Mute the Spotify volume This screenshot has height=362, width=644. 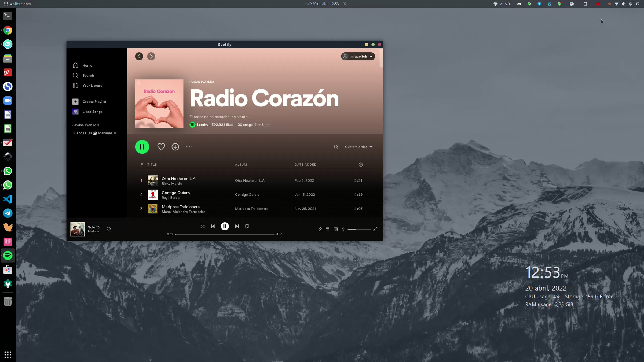(343, 229)
